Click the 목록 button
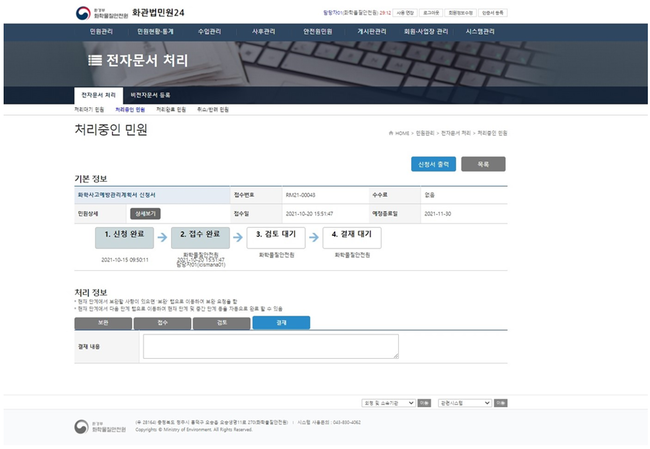 [483, 163]
